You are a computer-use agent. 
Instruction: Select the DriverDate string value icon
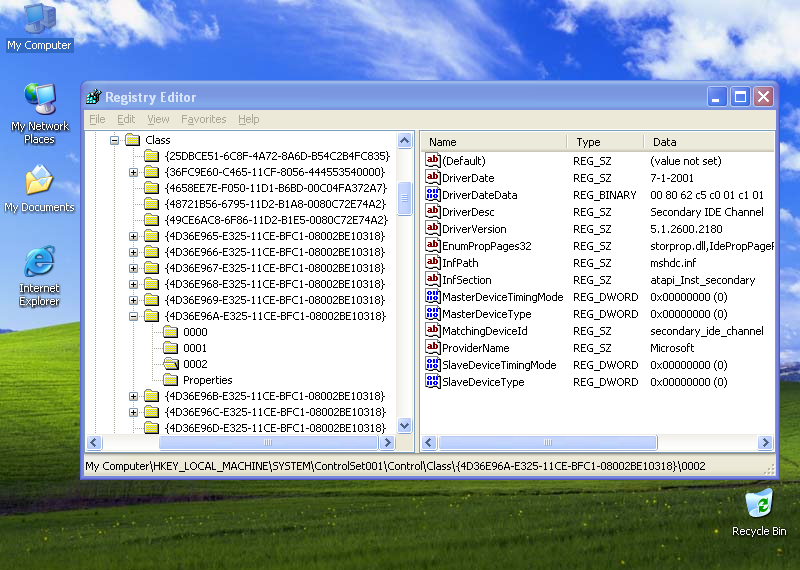[x=432, y=178]
